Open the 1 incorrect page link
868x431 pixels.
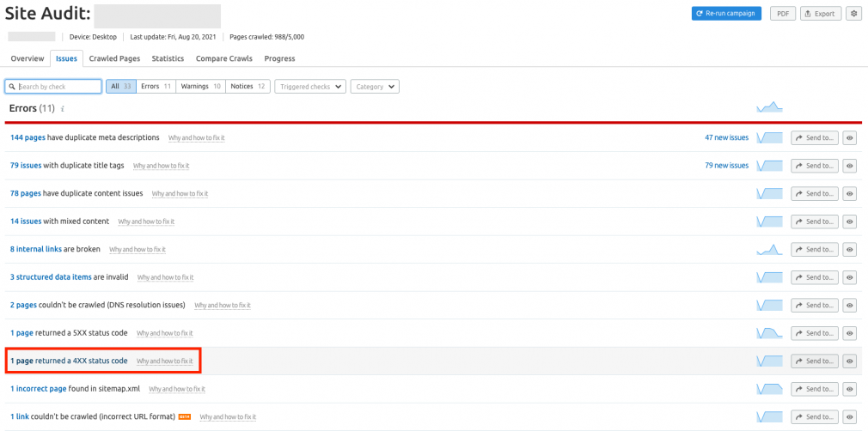(38, 388)
